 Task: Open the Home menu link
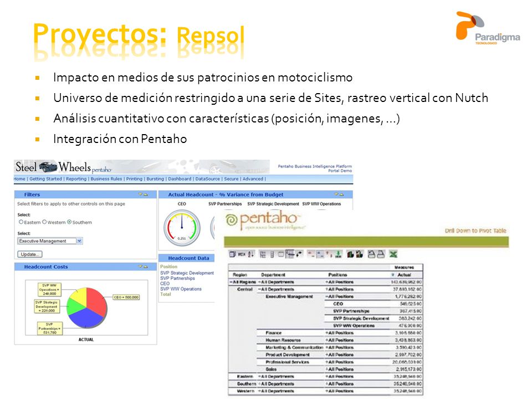(19, 179)
